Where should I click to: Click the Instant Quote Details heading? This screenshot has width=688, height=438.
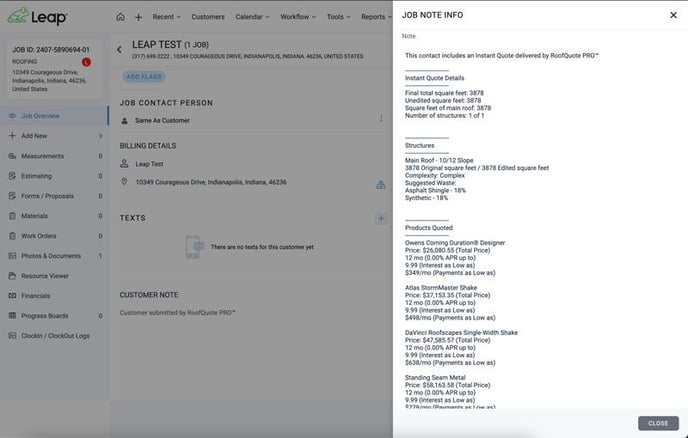[x=434, y=78]
